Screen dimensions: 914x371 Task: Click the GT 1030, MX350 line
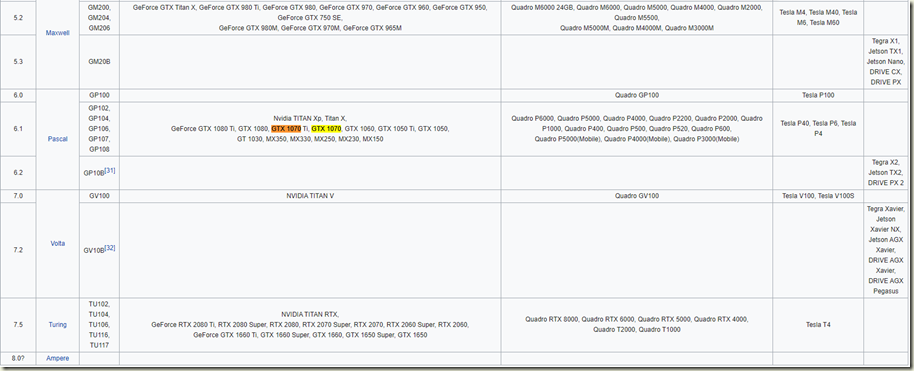[x=310, y=139]
